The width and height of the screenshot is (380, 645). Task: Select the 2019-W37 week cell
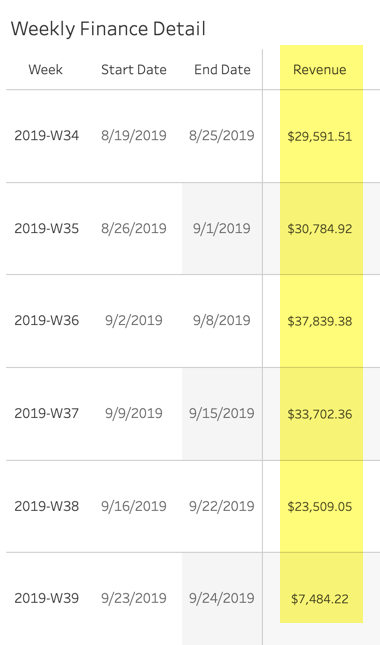click(x=46, y=413)
